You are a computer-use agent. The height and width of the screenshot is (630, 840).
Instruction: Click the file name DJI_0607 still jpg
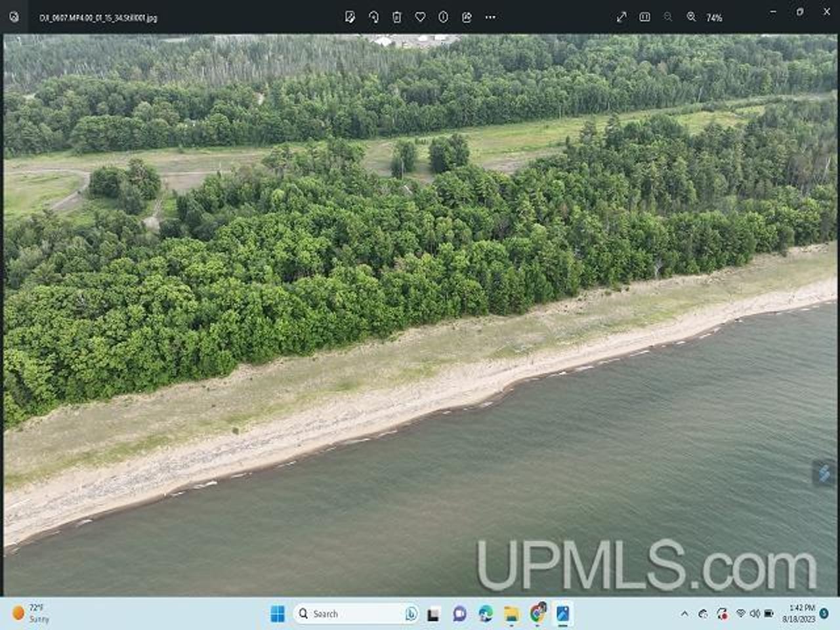point(98,18)
